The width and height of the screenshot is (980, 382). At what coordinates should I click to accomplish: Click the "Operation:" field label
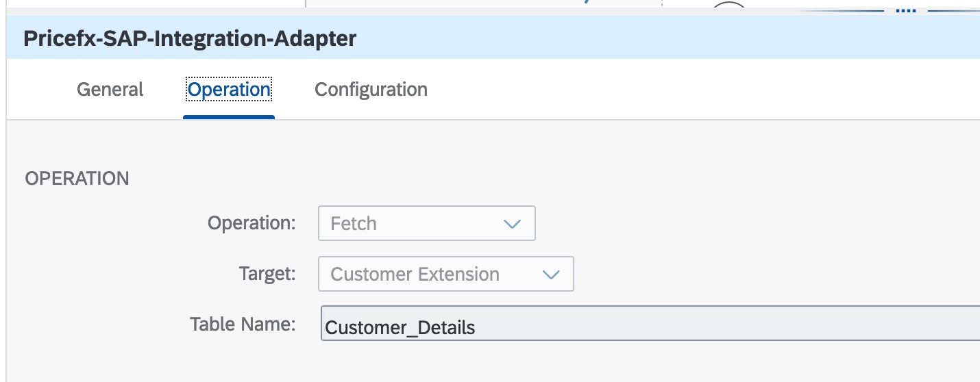(252, 223)
